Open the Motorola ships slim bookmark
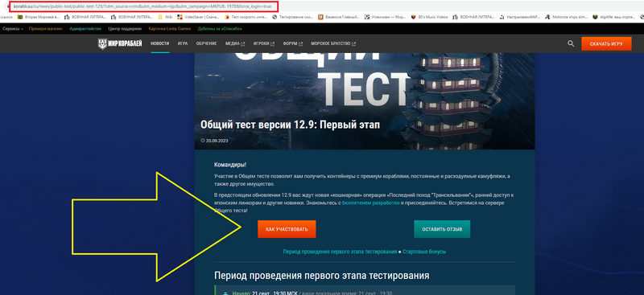The height and width of the screenshot is (295, 644). pyautogui.click(x=567, y=17)
